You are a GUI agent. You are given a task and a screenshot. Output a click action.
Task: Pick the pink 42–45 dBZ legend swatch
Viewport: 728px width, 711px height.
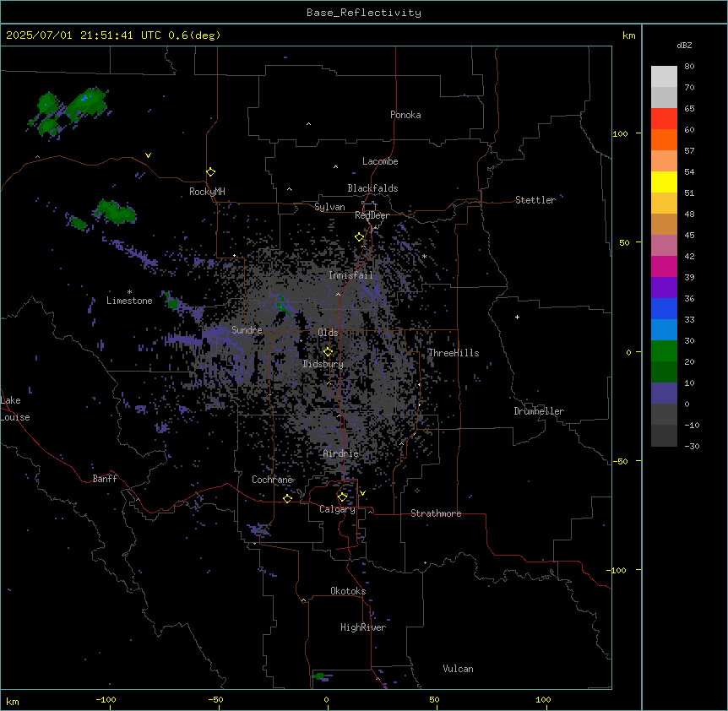[x=664, y=245]
